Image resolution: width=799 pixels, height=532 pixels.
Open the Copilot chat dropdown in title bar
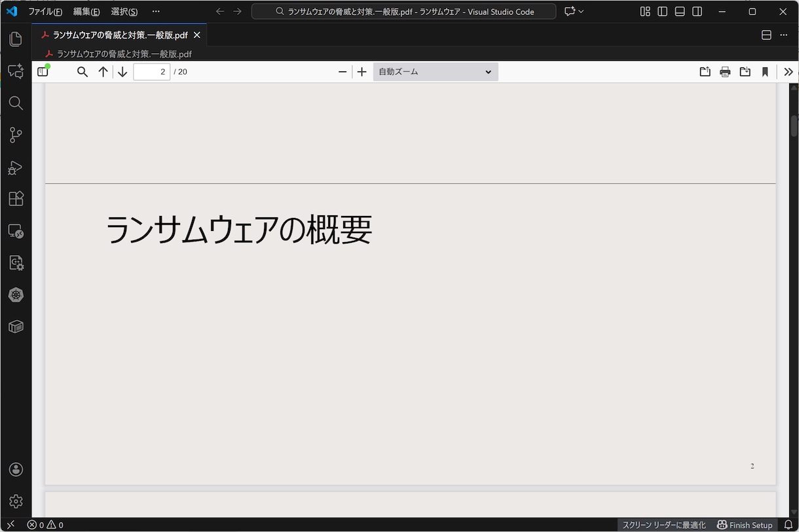pos(574,12)
